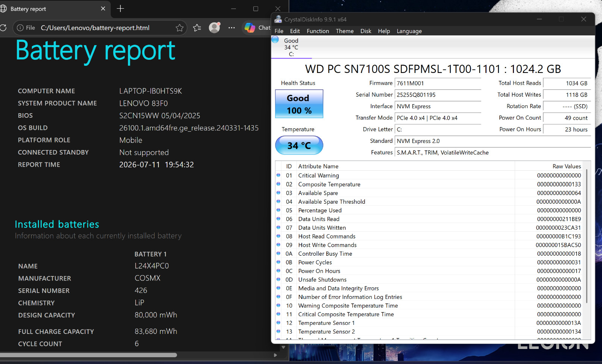Open the Edge settings ellipsis menu

pyautogui.click(x=232, y=28)
